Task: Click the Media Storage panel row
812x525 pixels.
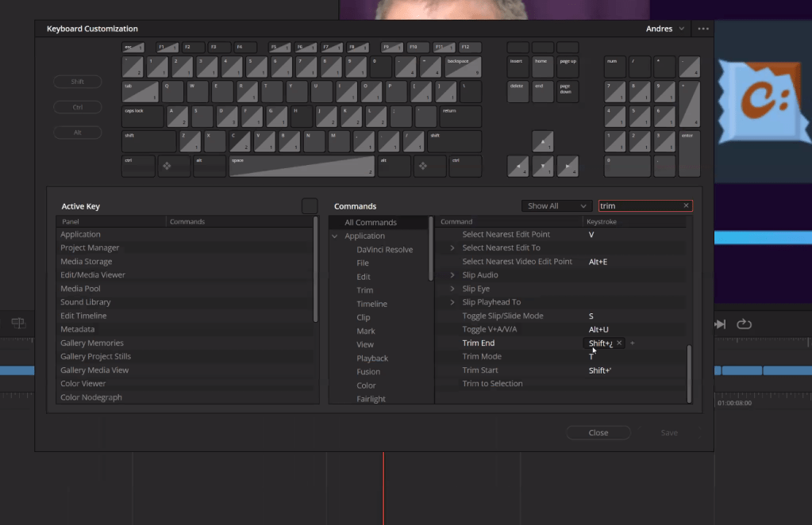Action: coord(185,262)
